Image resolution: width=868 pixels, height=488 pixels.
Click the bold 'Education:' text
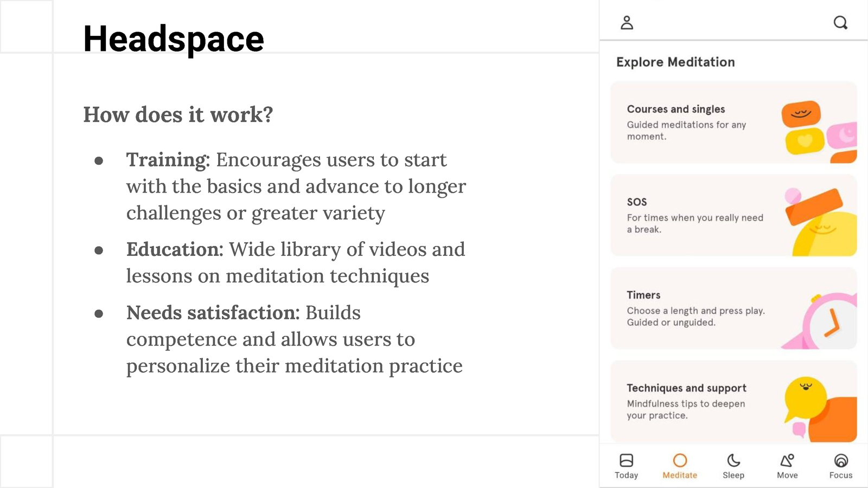coord(175,249)
